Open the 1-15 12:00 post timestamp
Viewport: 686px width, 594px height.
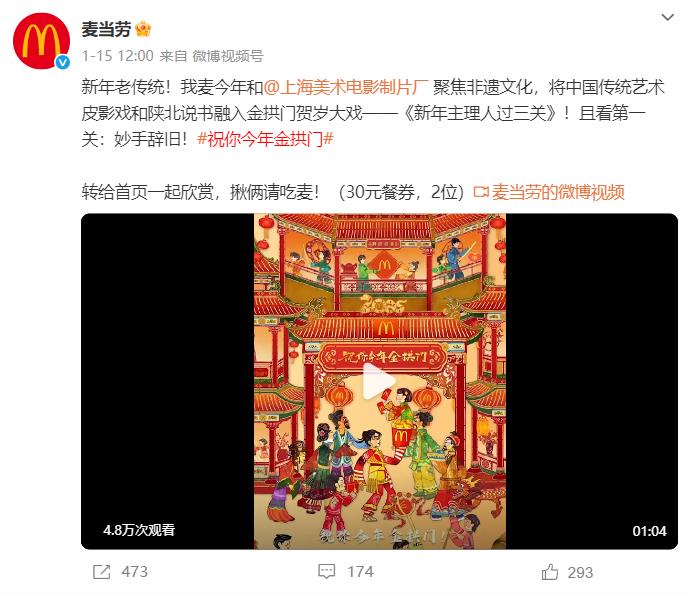point(118,56)
